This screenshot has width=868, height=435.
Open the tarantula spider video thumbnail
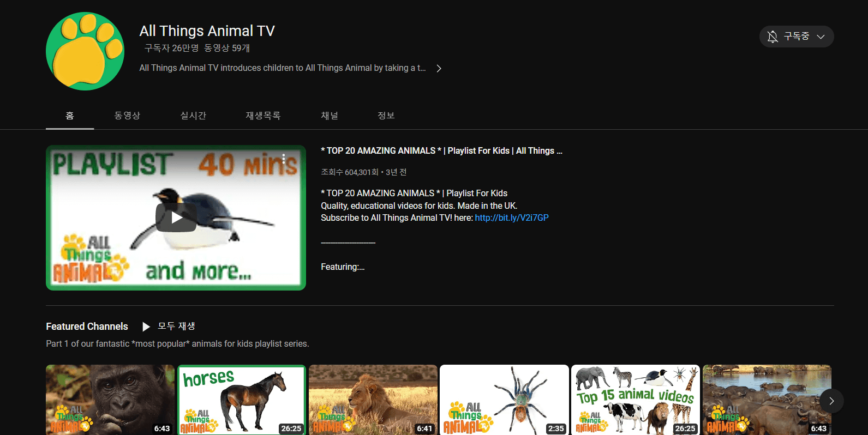(504, 400)
